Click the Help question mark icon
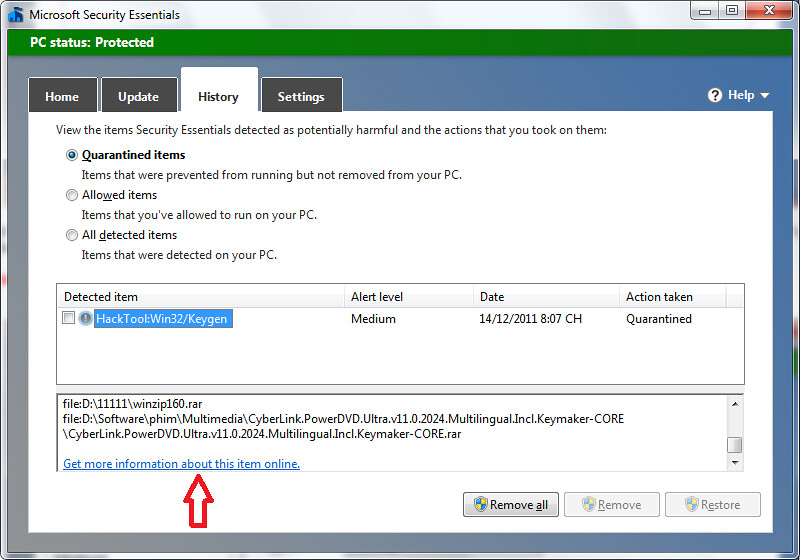The height and width of the screenshot is (560, 800). pyautogui.click(x=715, y=95)
